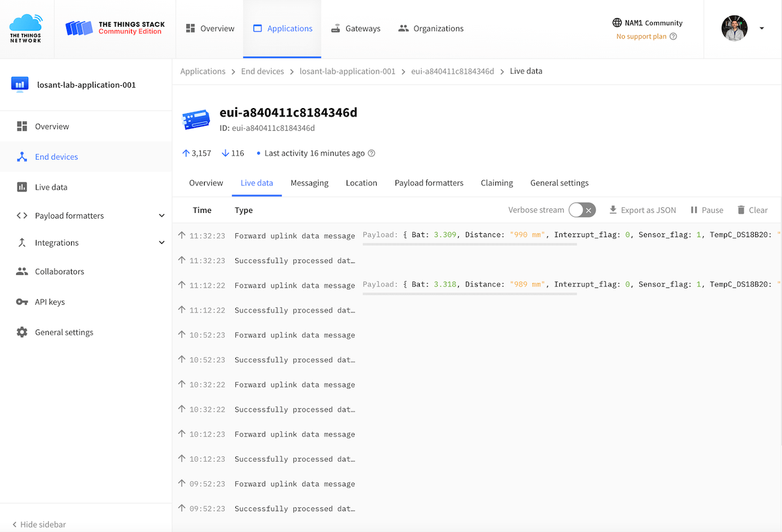This screenshot has width=782, height=532.
Task: Click the scrollbar under the 989 mm payload
Action: 470,294
